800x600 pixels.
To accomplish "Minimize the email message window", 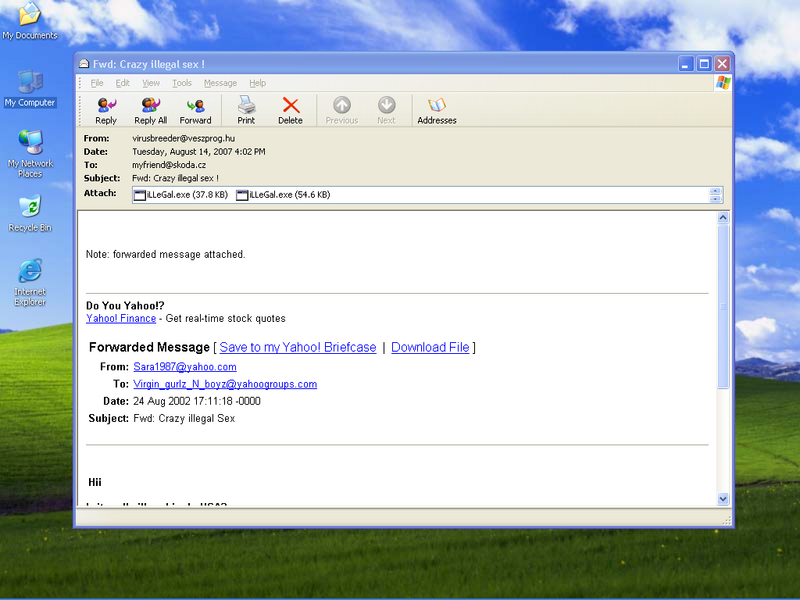I will 686,64.
